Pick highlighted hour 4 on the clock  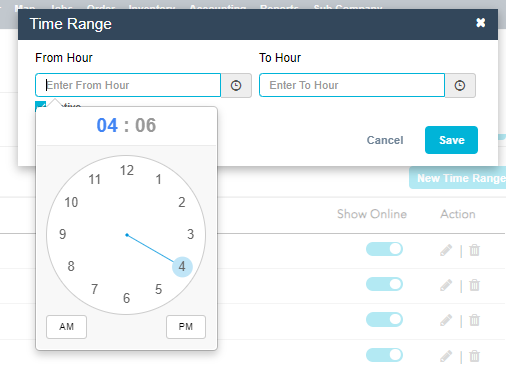pyautogui.click(x=182, y=267)
